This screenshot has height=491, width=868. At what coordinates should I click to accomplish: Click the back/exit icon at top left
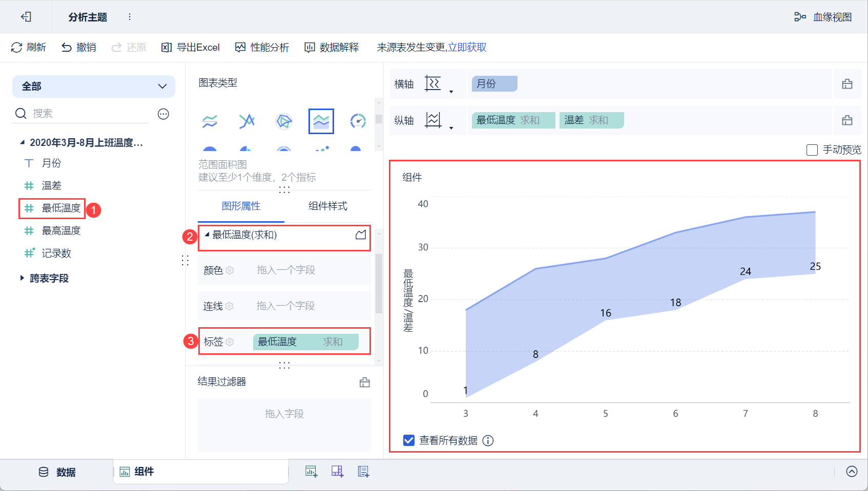tap(26, 17)
